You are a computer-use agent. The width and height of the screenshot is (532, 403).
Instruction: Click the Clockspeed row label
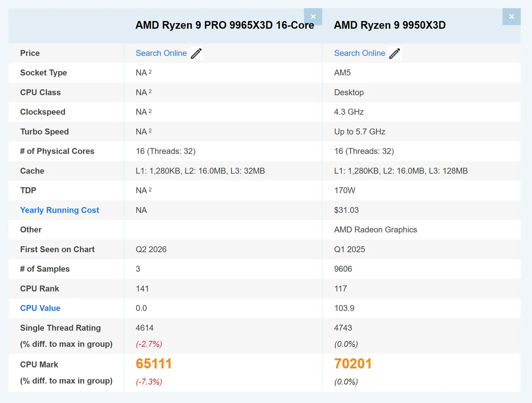pos(43,112)
